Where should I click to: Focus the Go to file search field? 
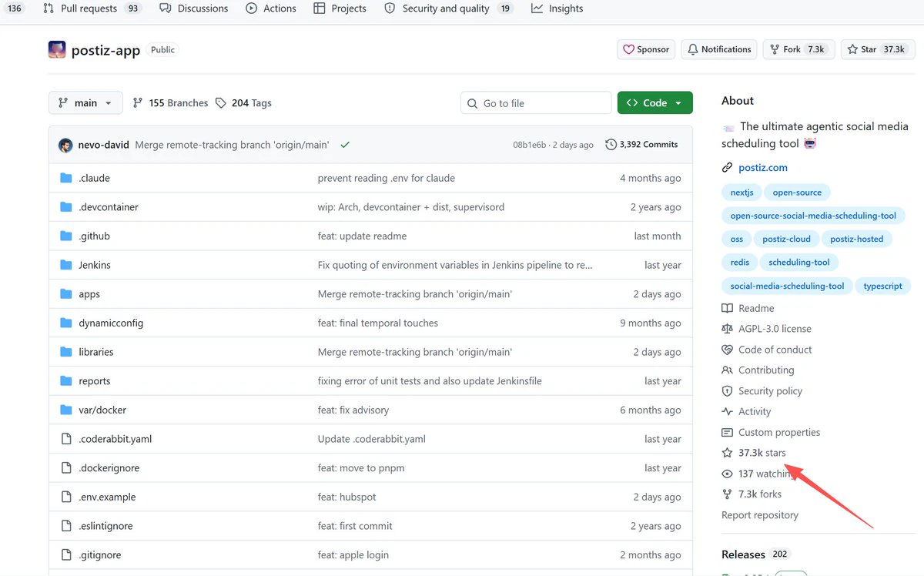coord(536,103)
